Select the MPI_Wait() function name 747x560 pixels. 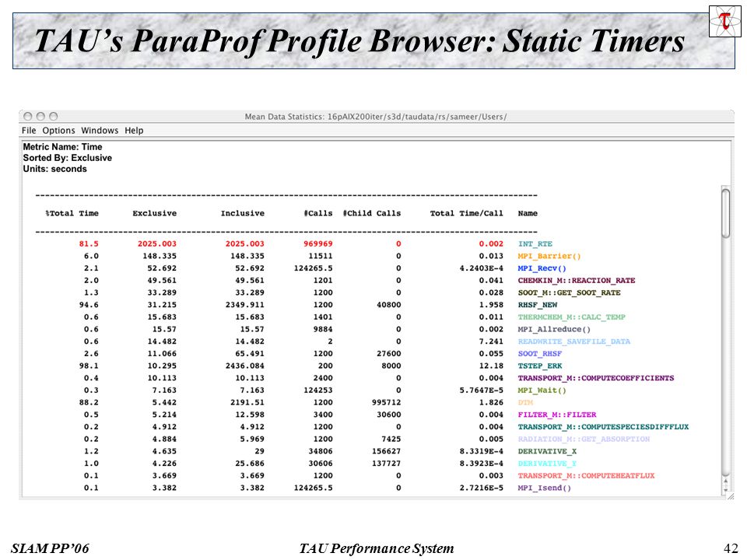coord(542,390)
